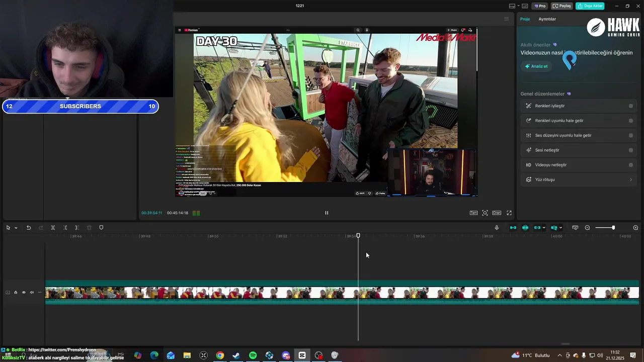Viewport: 644px width, 362px height.
Task: Click the Tam full-quality preview button
Action: click(473, 213)
